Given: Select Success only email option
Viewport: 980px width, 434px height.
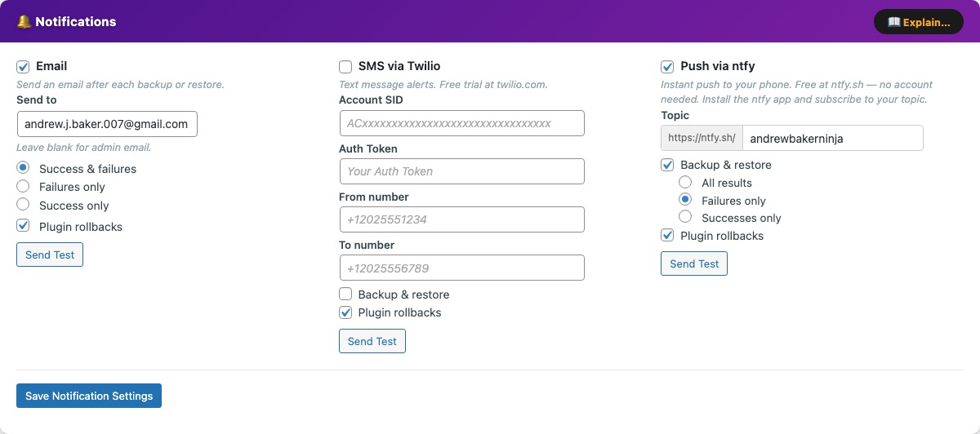Looking at the screenshot, I should click(23, 206).
